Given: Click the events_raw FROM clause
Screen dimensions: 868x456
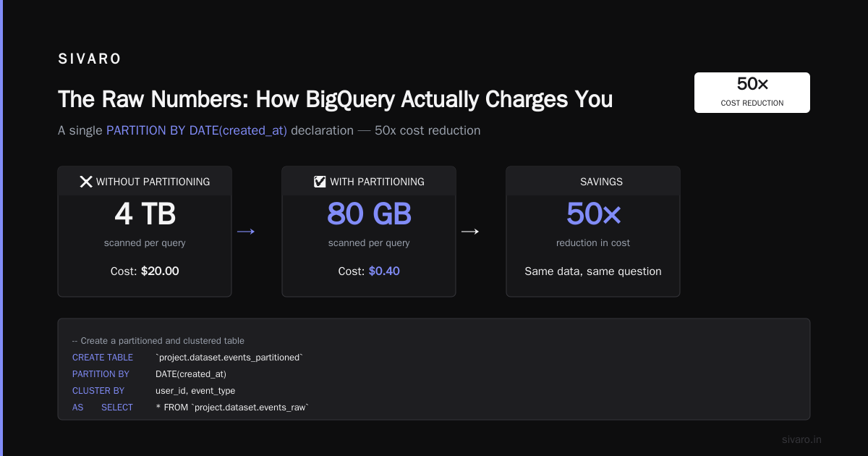Looking at the screenshot, I should (x=232, y=408).
